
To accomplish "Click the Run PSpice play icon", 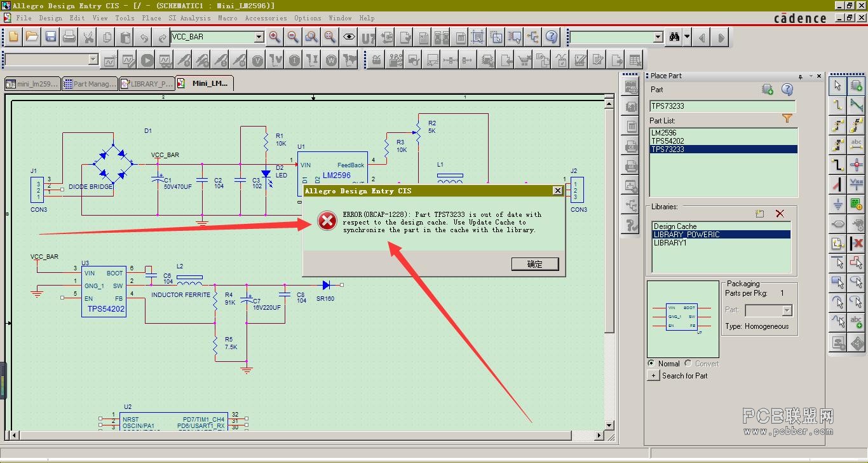I will tap(147, 60).
